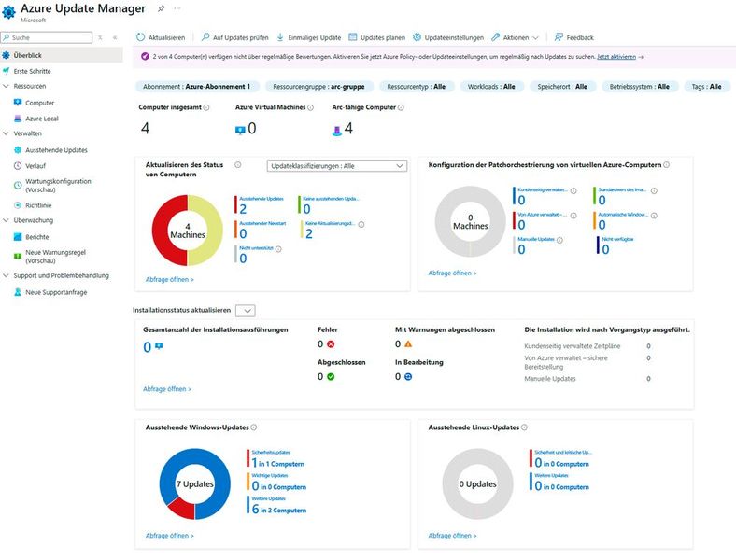Click Ausstehender Neustart count 0
736x560 pixels.
243,233
